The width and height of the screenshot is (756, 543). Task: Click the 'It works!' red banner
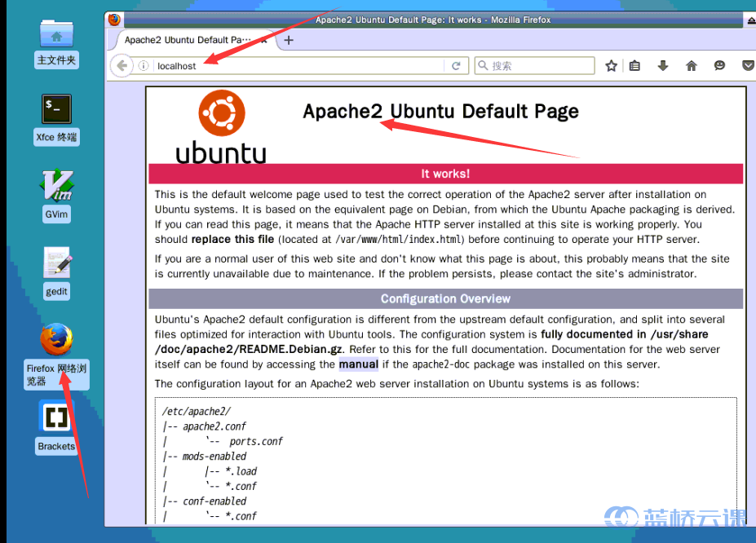[x=445, y=174]
